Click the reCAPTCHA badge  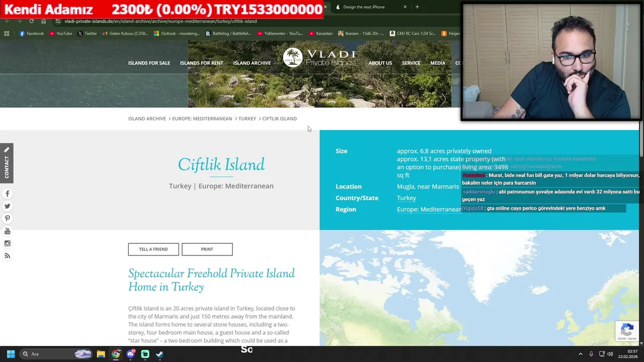627,331
